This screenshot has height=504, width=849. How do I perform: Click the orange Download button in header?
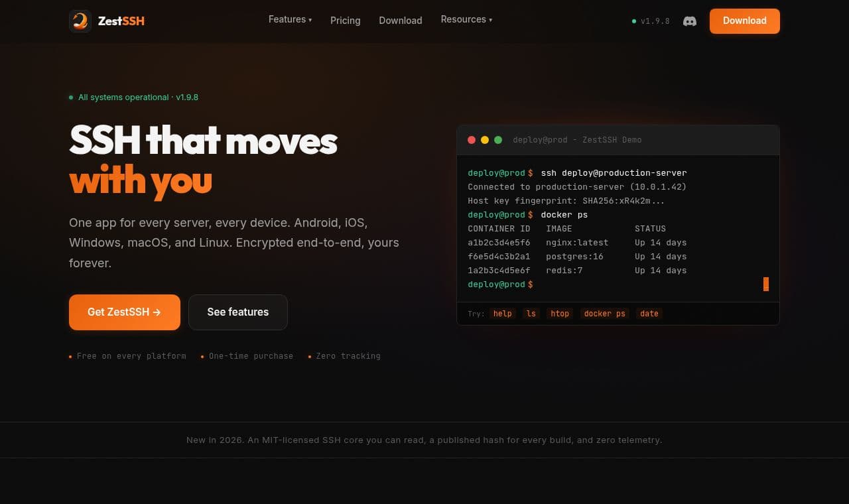(x=745, y=21)
